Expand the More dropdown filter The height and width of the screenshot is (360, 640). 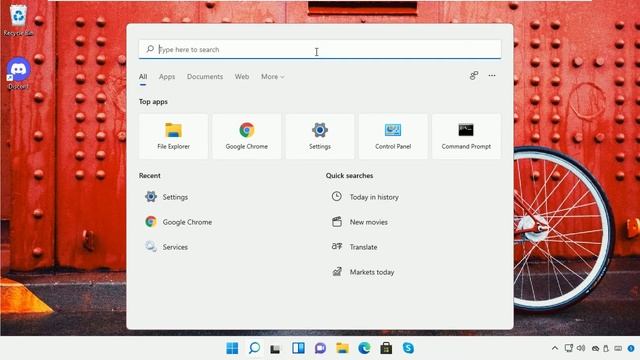click(x=273, y=77)
